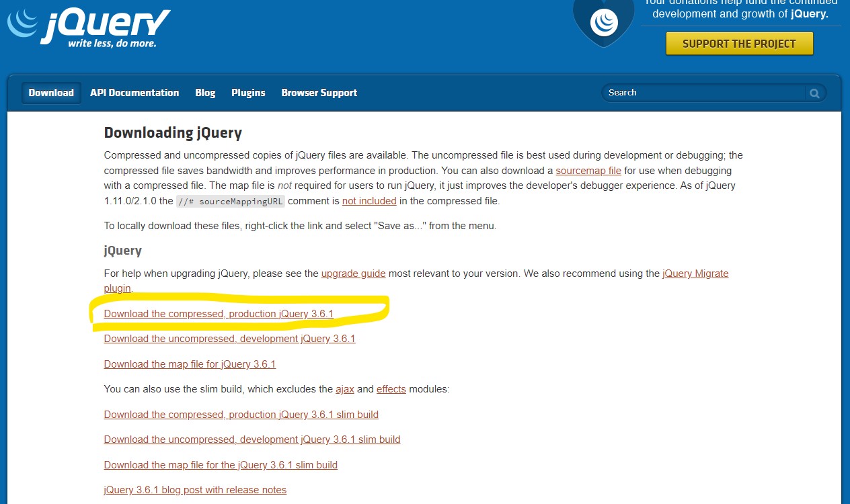Open the jQuery Migrate plugin link
This screenshot has width=850, height=504.
[695, 274]
